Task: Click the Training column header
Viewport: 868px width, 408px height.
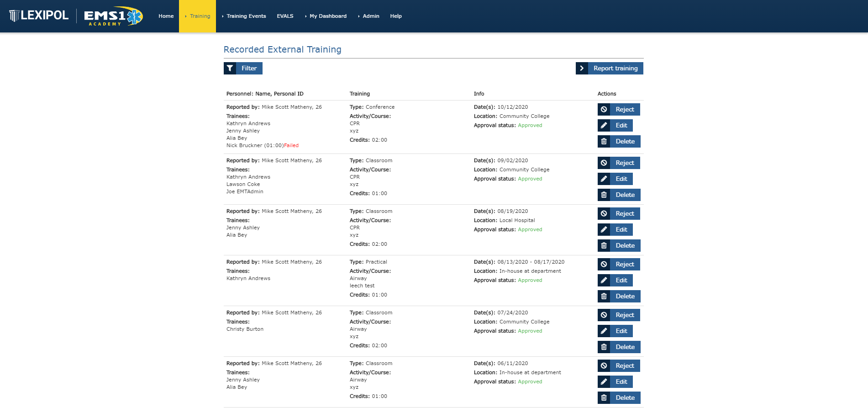Action: coord(360,94)
